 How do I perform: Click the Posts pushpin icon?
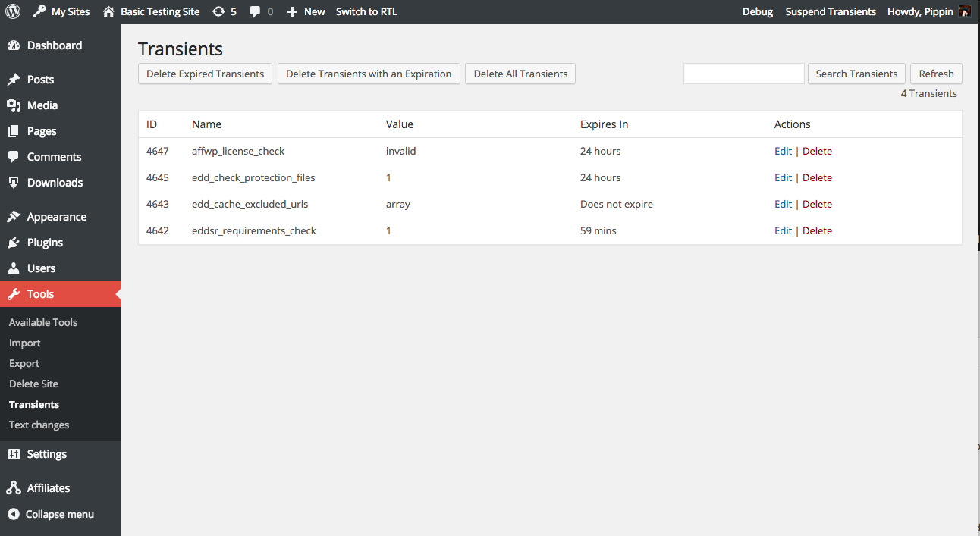(14, 80)
